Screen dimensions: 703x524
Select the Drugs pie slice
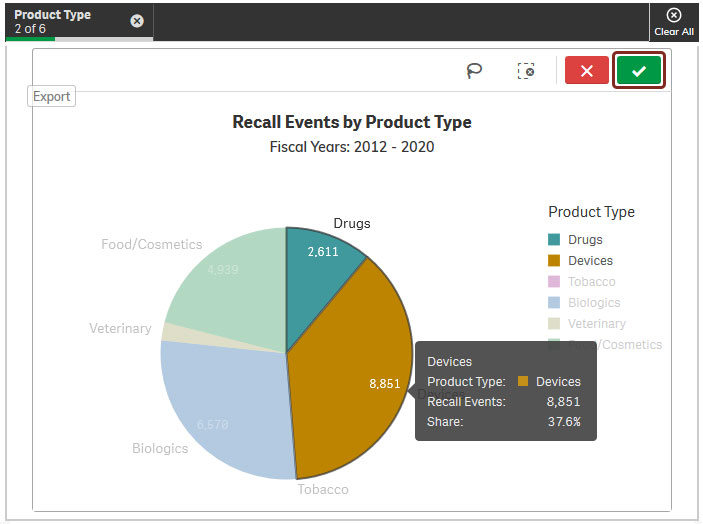tap(318, 268)
